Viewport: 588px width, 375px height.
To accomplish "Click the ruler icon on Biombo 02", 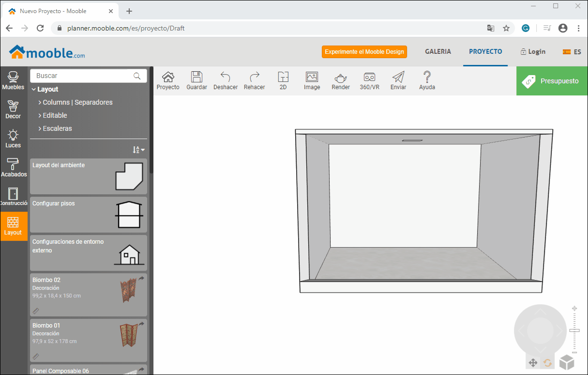I will [x=36, y=311].
